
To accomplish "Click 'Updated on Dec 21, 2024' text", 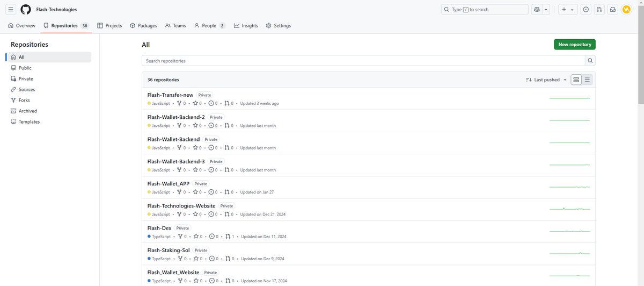I will pos(263,214).
